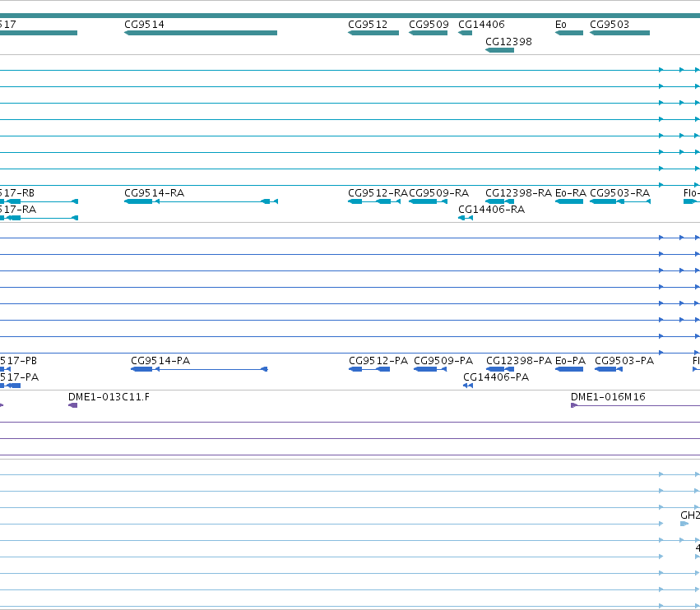Select the CG9503 teal gene bar
The height and width of the screenshot is (610, 700).
tap(619, 33)
